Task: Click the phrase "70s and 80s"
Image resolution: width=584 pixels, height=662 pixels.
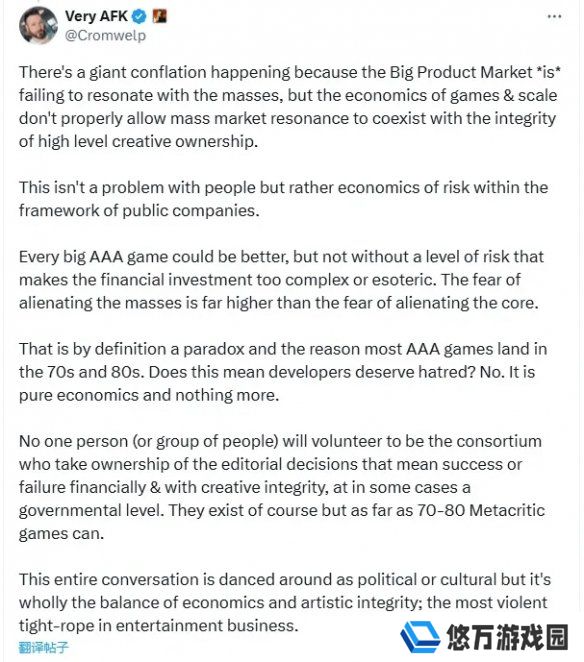Action: click(x=95, y=372)
